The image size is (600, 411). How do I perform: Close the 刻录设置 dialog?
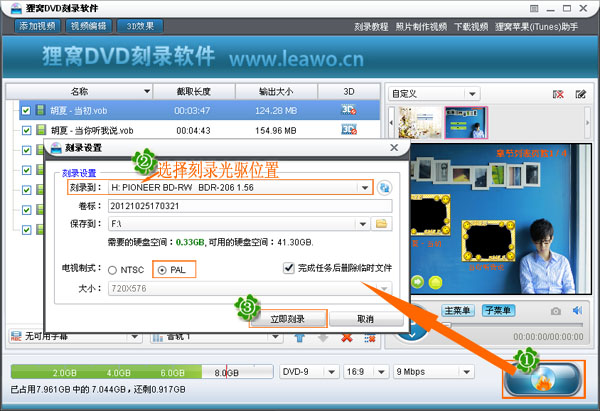[394, 148]
